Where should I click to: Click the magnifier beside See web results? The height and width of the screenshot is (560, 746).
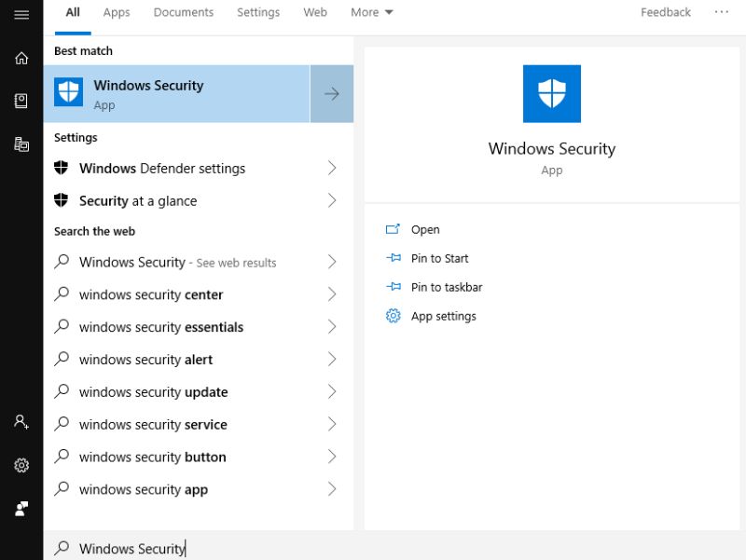click(62, 262)
